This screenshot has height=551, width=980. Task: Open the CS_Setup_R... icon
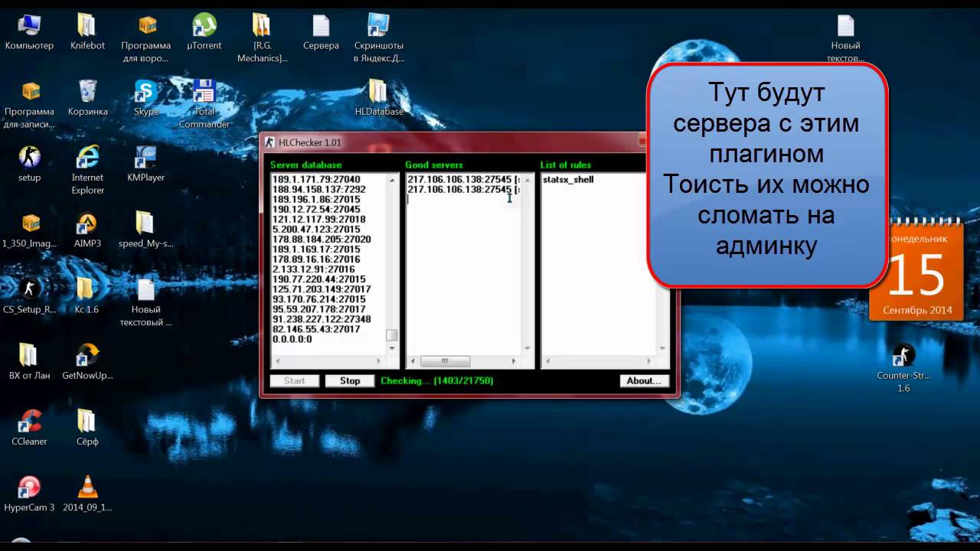pos(29,296)
